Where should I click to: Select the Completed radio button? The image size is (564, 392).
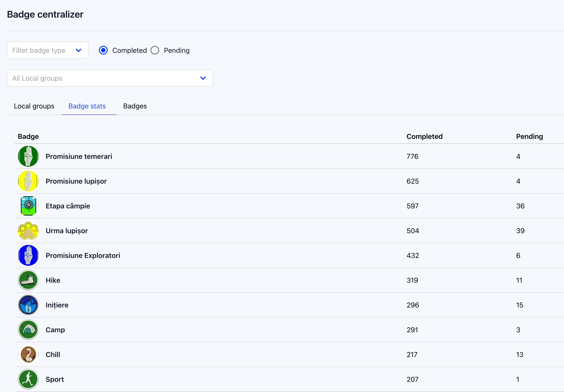103,50
